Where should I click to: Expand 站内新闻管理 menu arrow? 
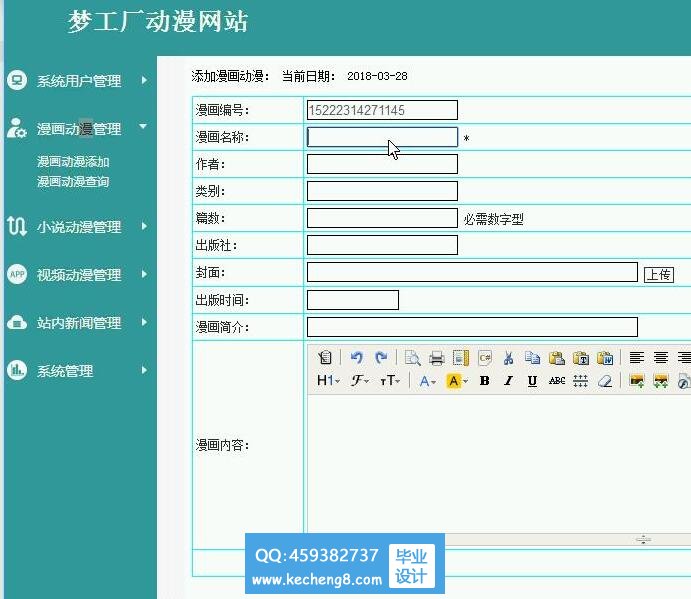click(x=144, y=322)
